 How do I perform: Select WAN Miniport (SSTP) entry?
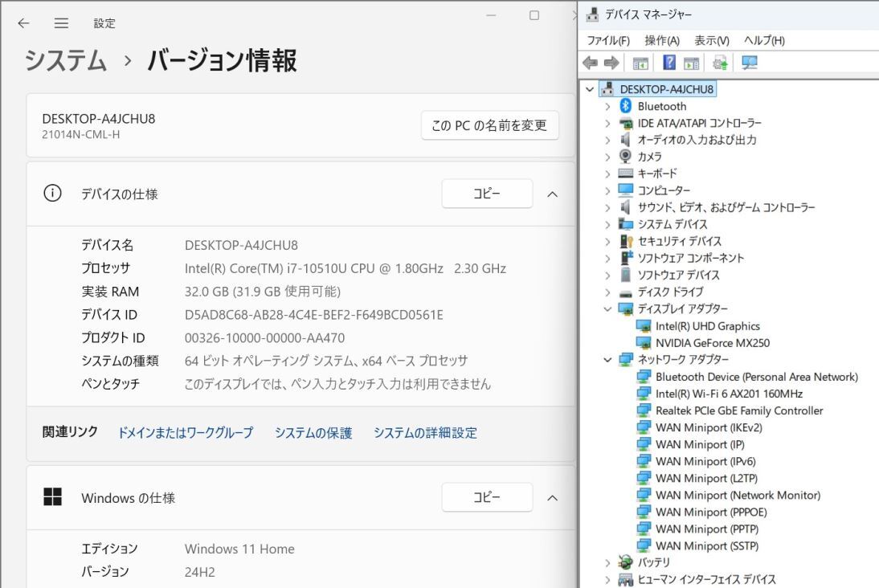click(707, 545)
